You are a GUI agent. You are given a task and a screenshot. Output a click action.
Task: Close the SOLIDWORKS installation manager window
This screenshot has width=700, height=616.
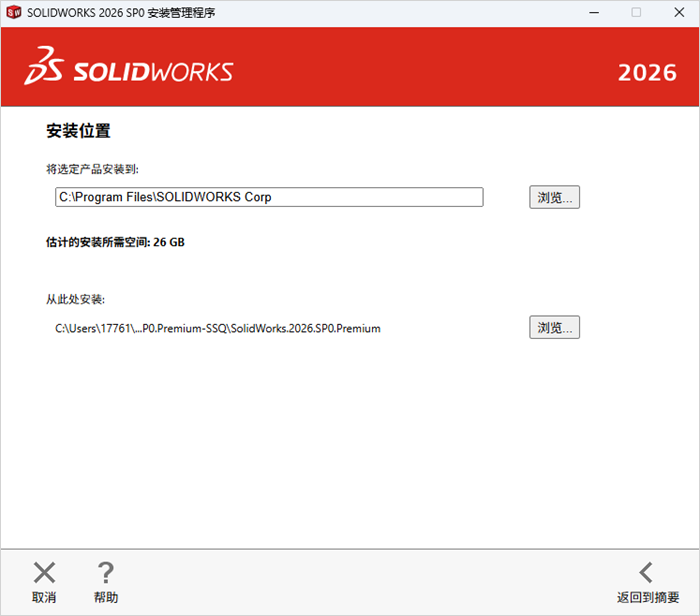(679, 12)
